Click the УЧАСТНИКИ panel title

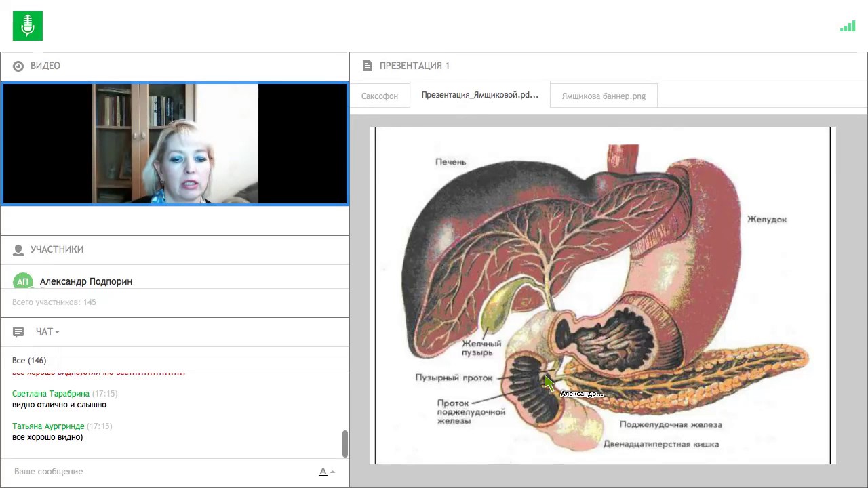pos(57,249)
